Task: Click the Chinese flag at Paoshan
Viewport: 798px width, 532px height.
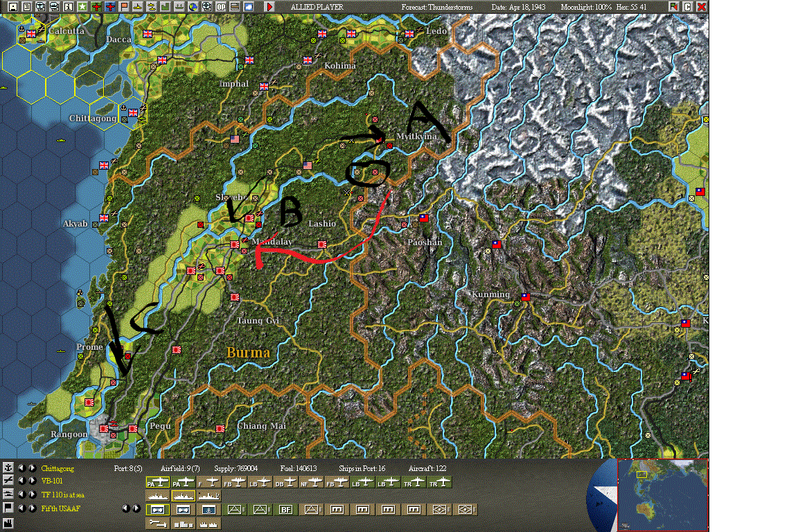Action: coord(423,218)
